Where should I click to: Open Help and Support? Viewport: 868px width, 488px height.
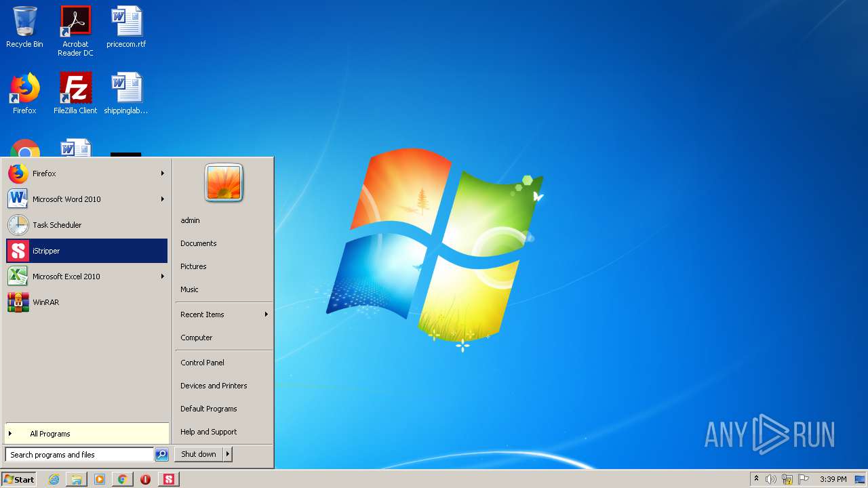(224, 432)
